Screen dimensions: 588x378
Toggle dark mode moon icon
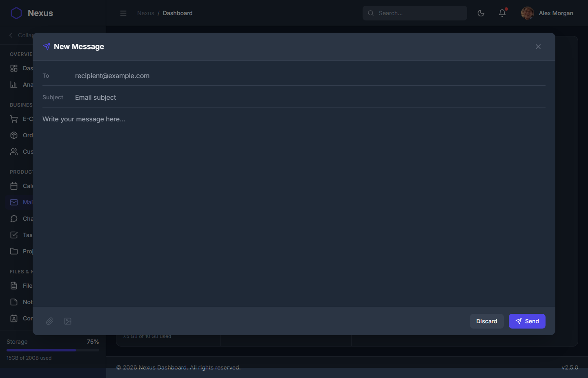point(481,13)
